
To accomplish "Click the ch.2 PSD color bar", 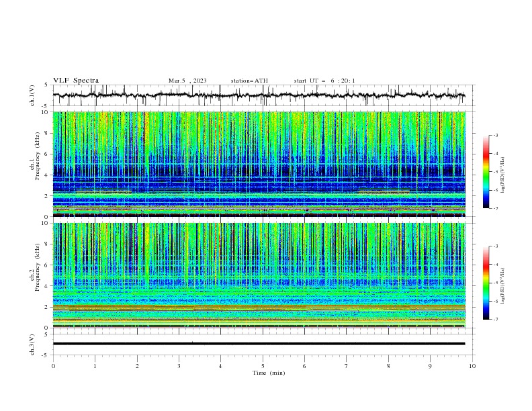I will (x=486, y=283).
